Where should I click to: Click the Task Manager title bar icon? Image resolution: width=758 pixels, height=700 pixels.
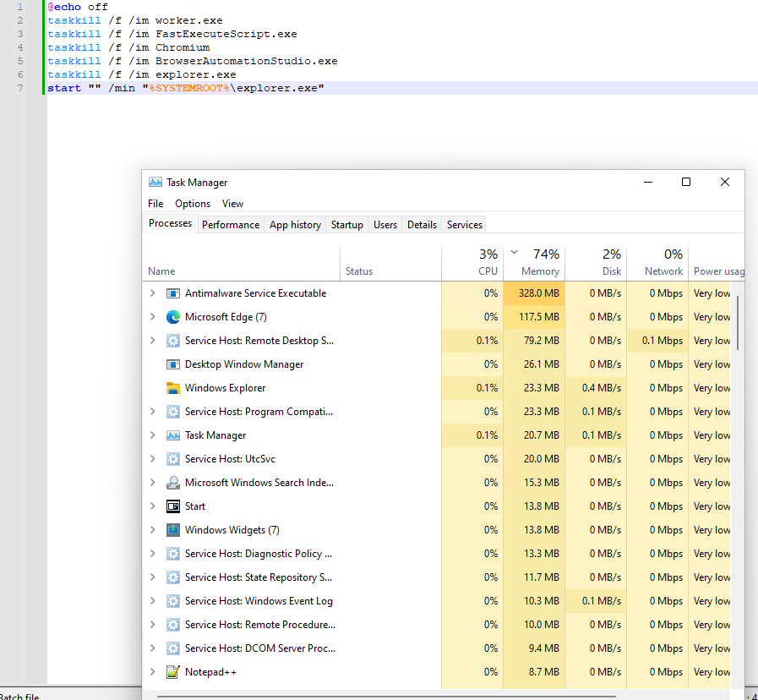click(155, 182)
